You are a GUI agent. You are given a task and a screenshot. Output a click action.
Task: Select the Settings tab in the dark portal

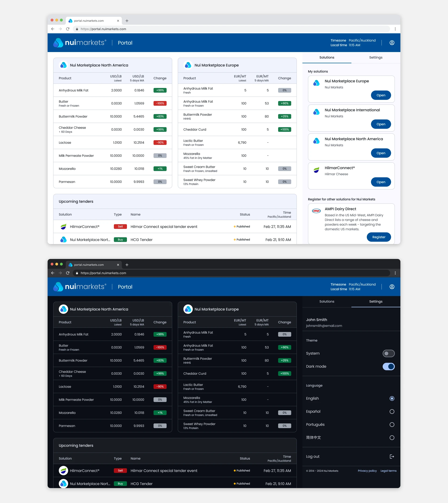376,301
